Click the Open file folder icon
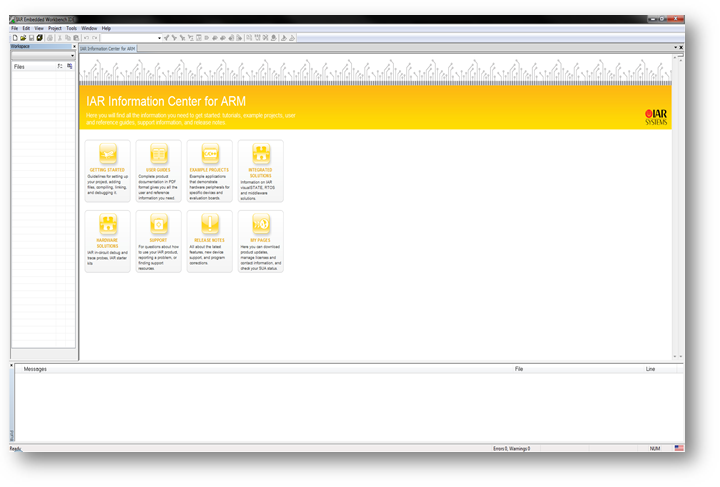Image resolution: width=720 pixels, height=487 pixels. (x=23, y=38)
